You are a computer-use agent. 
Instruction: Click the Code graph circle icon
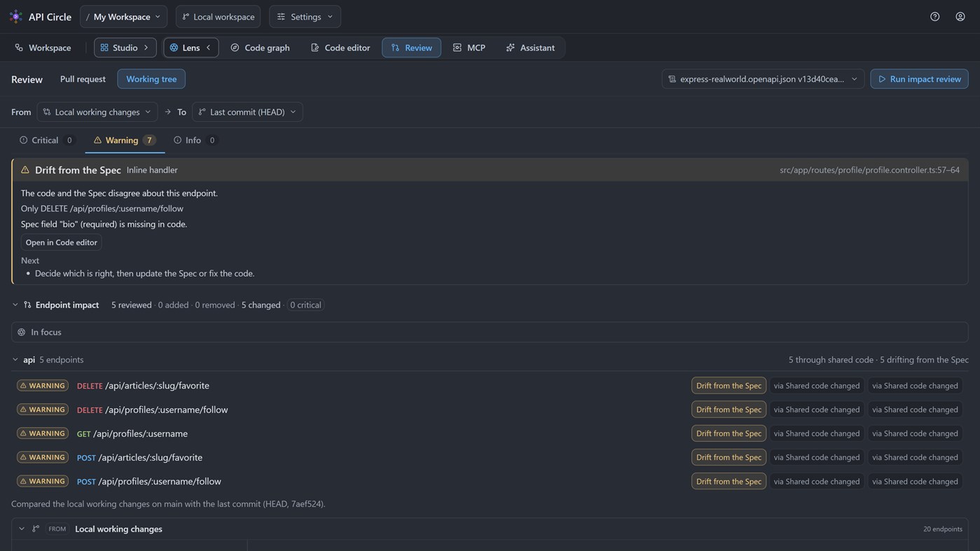pyautogui.click(x=235, y=48)
